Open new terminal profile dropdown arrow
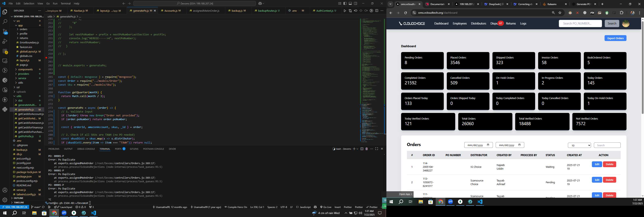This screenshot has height=217, width=644. tap(357, 149)
